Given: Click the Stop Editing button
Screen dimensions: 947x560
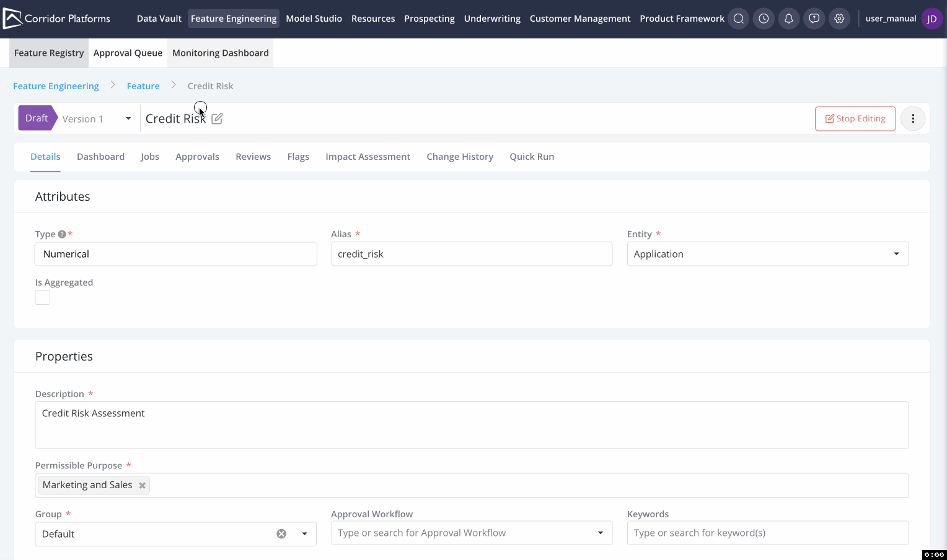Looking at the screenshot, I should [855, 118].
